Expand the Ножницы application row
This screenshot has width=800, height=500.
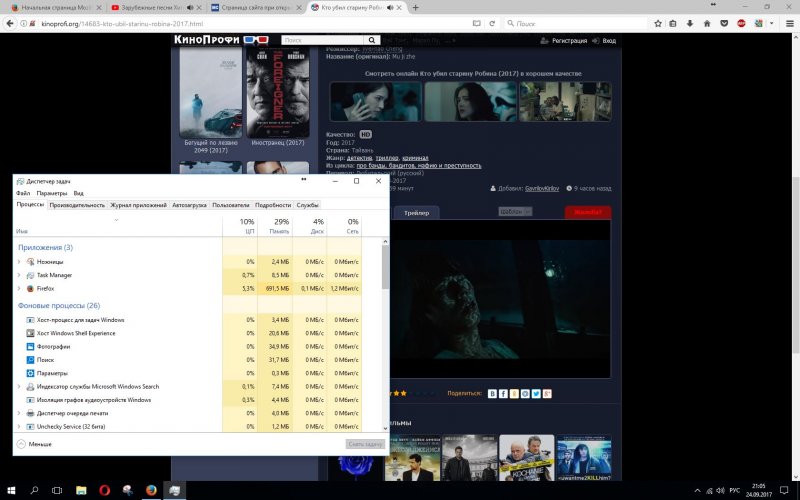click(x=19, y=261)
